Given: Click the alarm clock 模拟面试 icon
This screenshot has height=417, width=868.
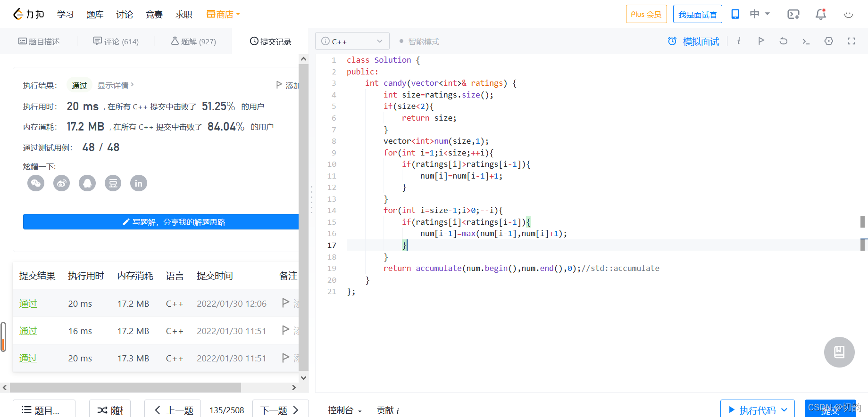Looking at the screenshot, I should 672,41.
